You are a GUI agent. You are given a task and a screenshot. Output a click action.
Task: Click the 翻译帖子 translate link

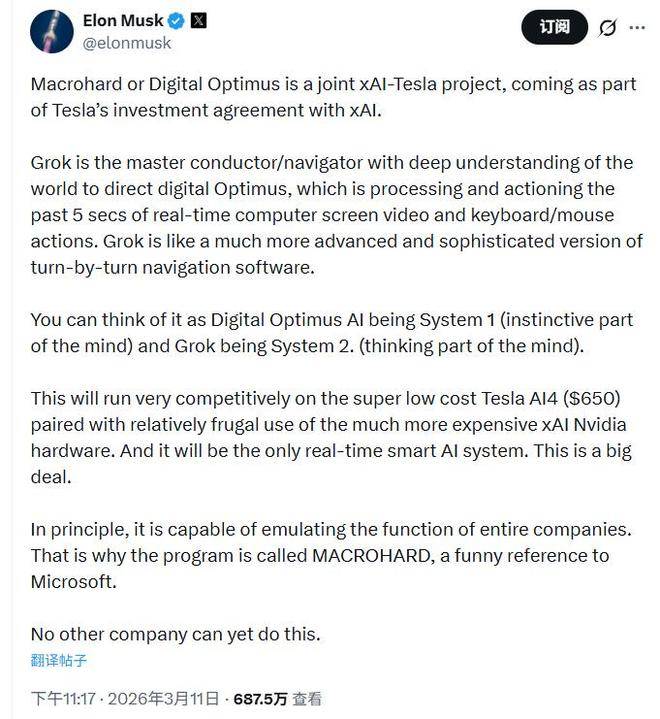click(x=59, y=660)
